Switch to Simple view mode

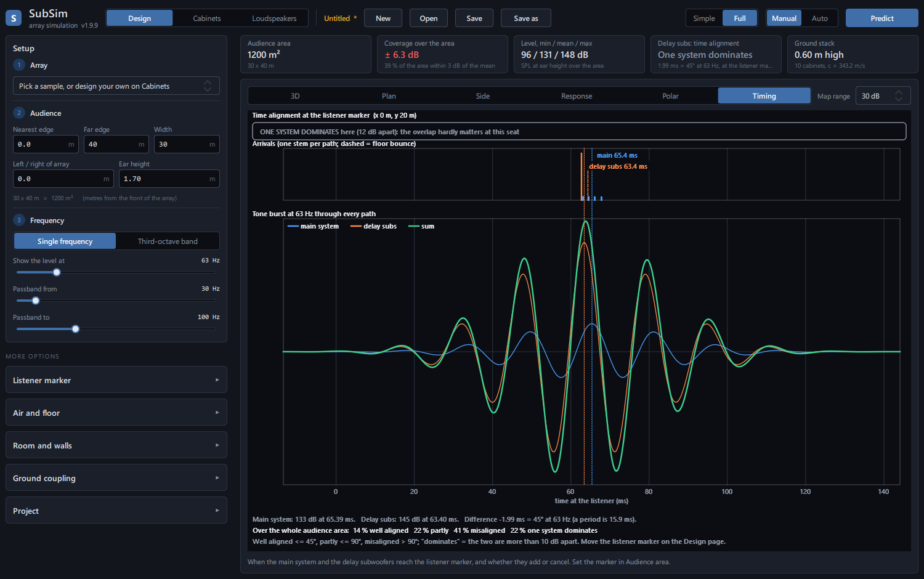(704, 18)
